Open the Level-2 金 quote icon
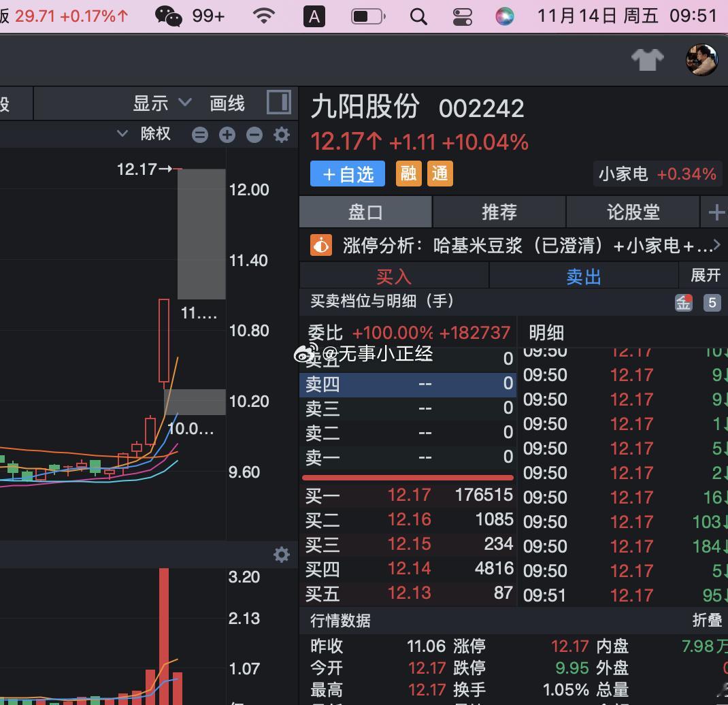 [x=684, y=302]
